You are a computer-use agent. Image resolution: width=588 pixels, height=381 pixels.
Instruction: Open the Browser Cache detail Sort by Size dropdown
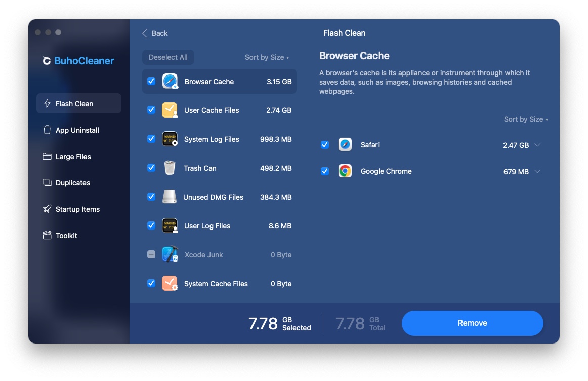pyautogui.click(x=526, y=119)
